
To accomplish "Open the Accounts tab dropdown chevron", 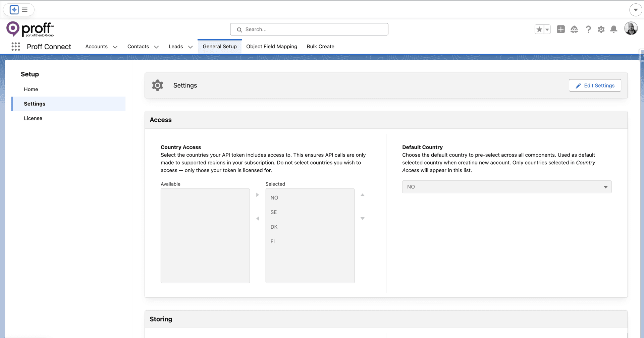I will 115,47.
